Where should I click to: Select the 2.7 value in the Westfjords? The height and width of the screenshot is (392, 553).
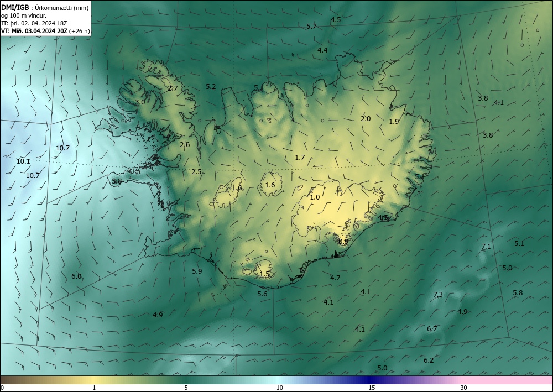point(173,88)
